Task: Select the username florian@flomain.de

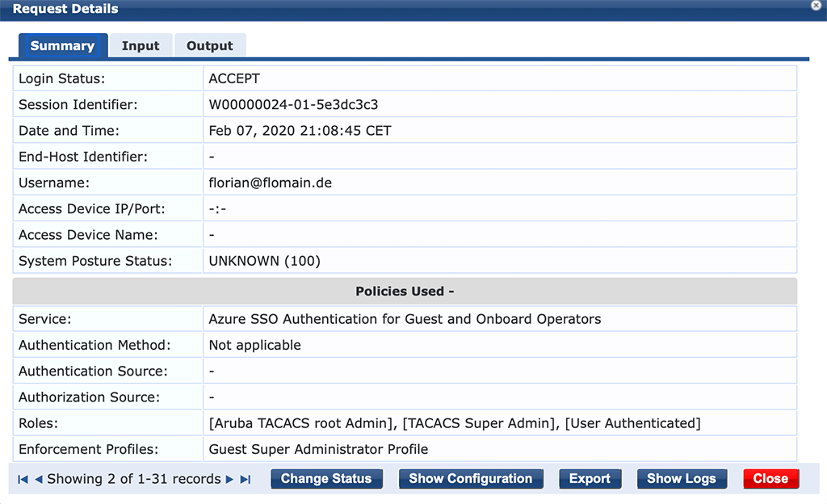Action: pos(270,183)
